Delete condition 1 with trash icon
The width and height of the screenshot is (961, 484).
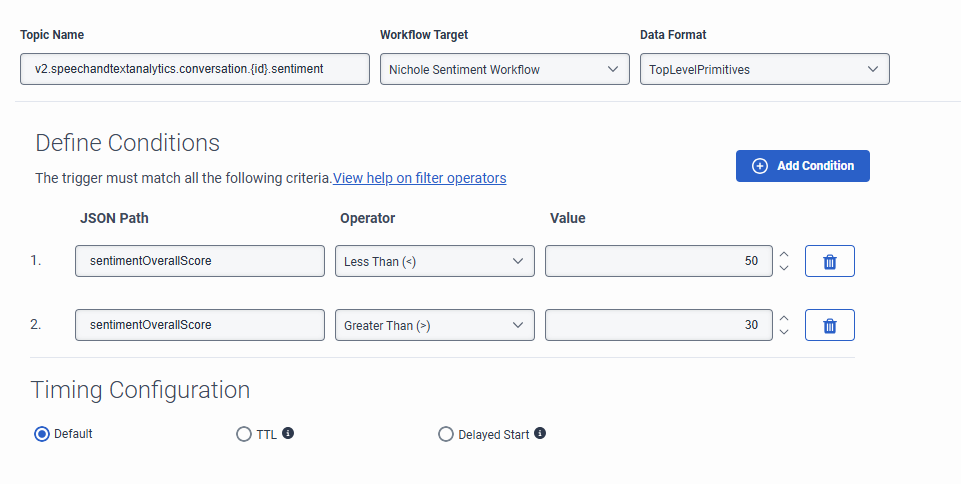click(829, 261)
